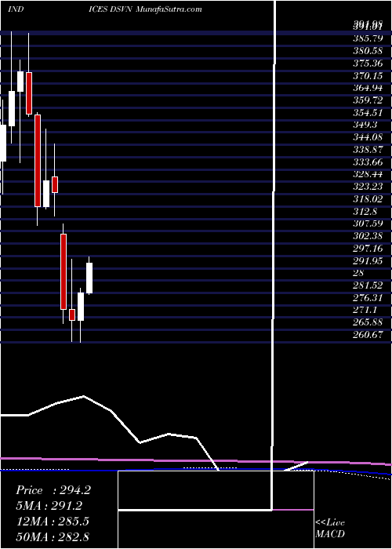Click the 370.15 price axis label
The image size is (392, 549).
click(x=368, y=75)
